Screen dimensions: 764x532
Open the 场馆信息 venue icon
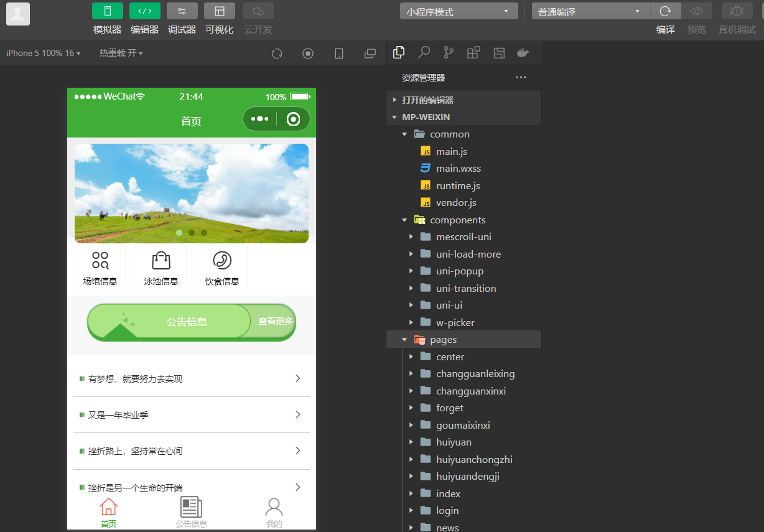click(100, 268)
